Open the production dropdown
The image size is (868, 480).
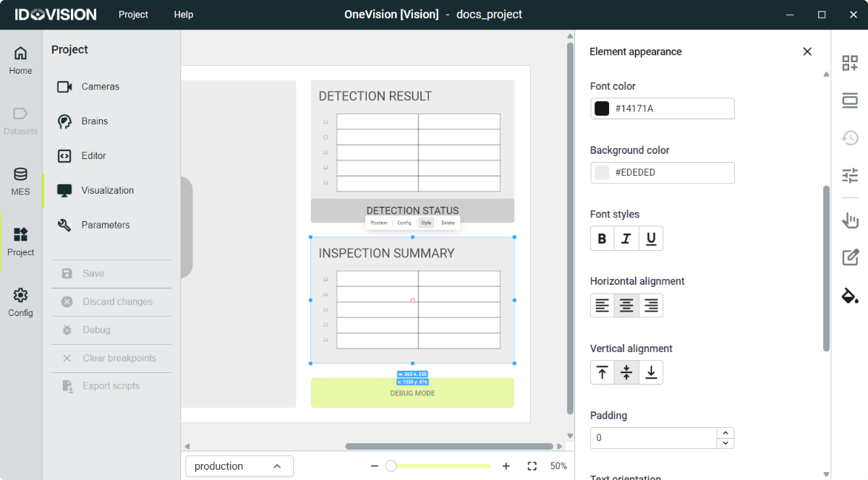(239, 466)
